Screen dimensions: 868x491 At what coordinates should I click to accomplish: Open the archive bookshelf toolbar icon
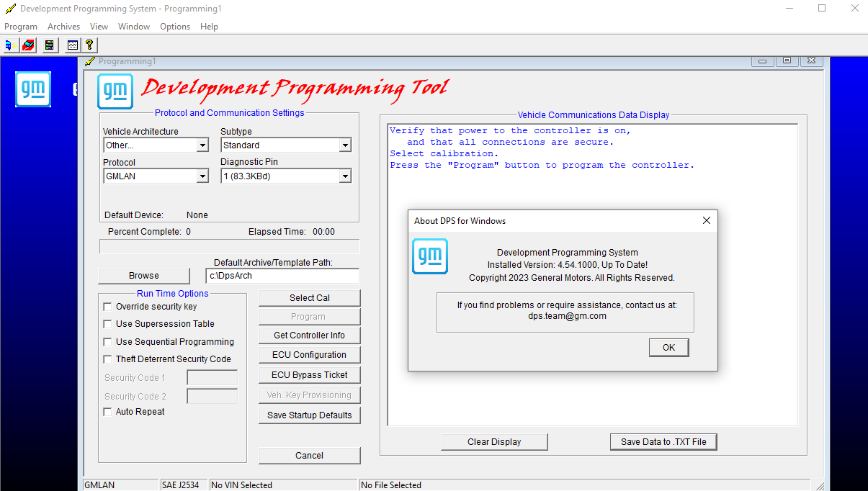click(50, 45)
